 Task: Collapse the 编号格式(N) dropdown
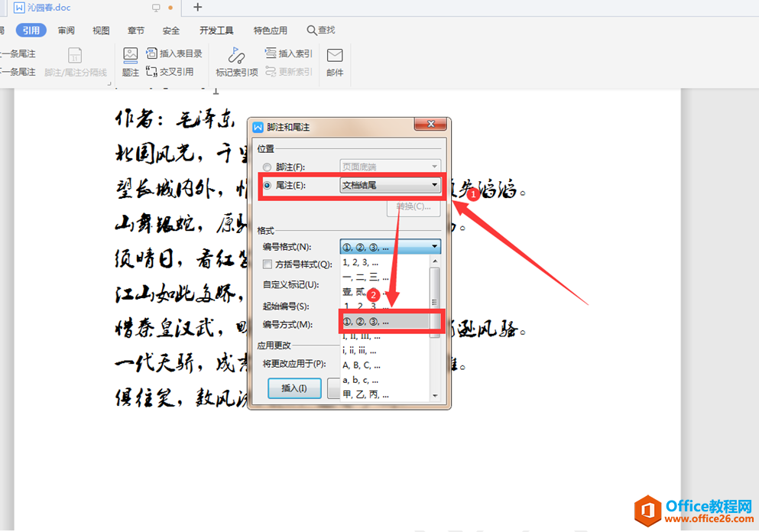pos(434,247)
